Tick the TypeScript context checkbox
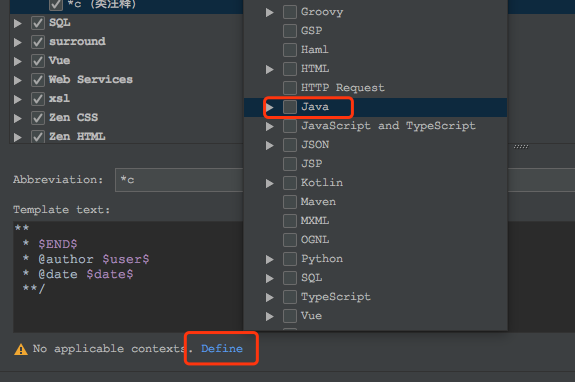The height and width of the screenshot is (382, 575). coord(290,297)
